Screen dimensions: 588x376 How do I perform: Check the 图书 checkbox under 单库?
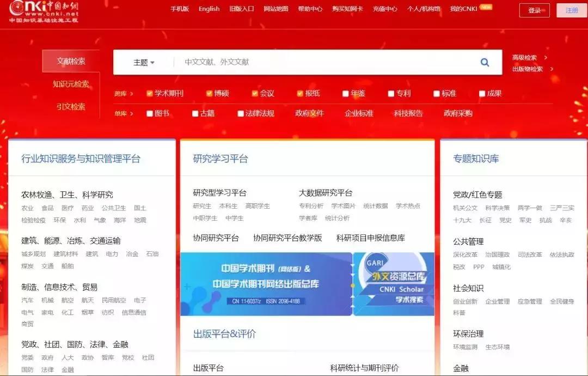tap(149, 113)
